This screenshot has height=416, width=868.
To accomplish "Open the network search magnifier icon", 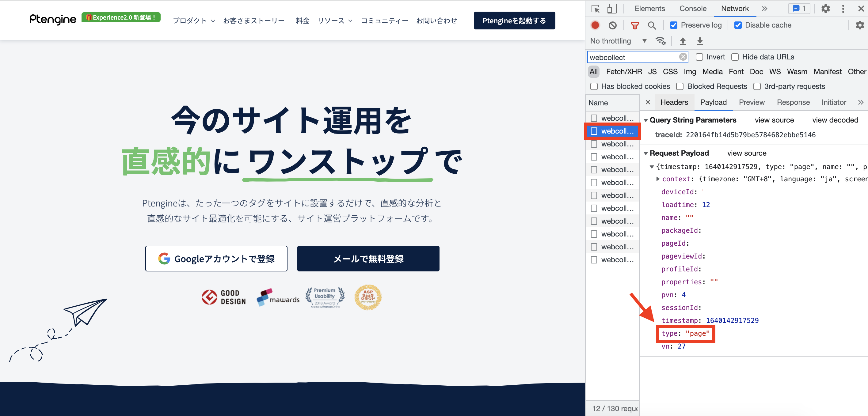I will (x=652, y=25).
